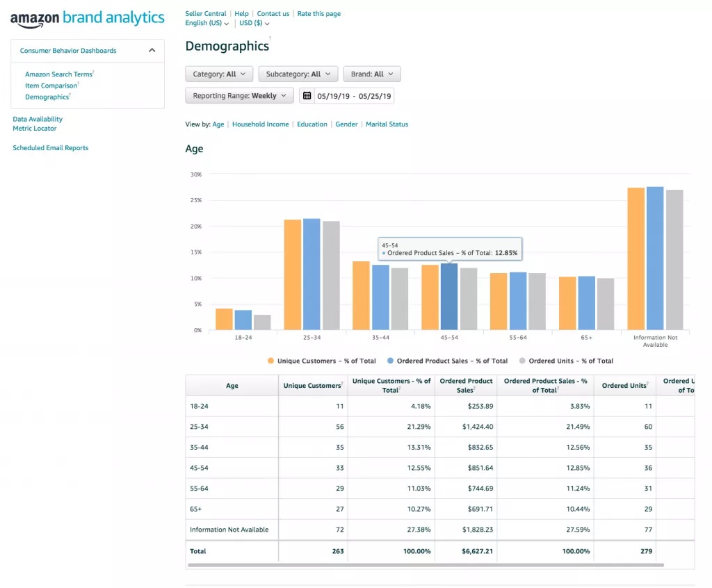Toggle Ordered Product Sales legend series
This screenshot has height=588, width=712.
(x=447, y=361)
